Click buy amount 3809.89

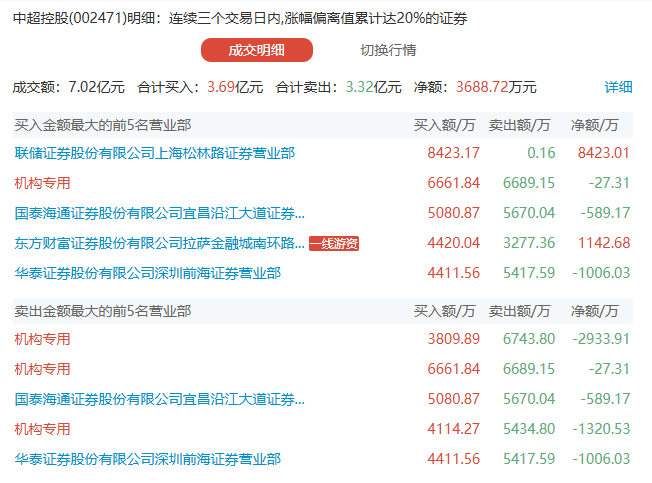point(454,339)
